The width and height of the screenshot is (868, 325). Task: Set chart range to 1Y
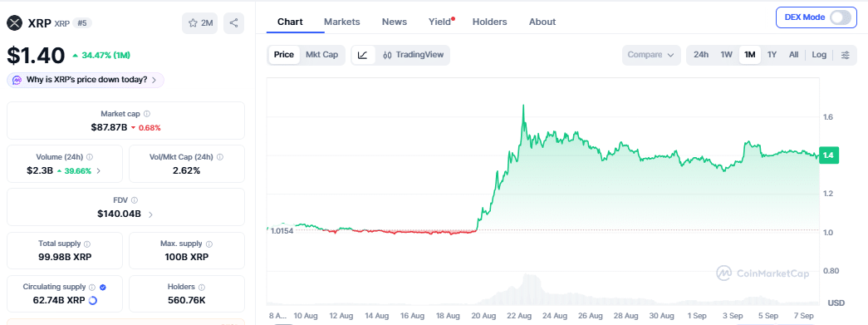pyautogui.click(x=772, y=55)
